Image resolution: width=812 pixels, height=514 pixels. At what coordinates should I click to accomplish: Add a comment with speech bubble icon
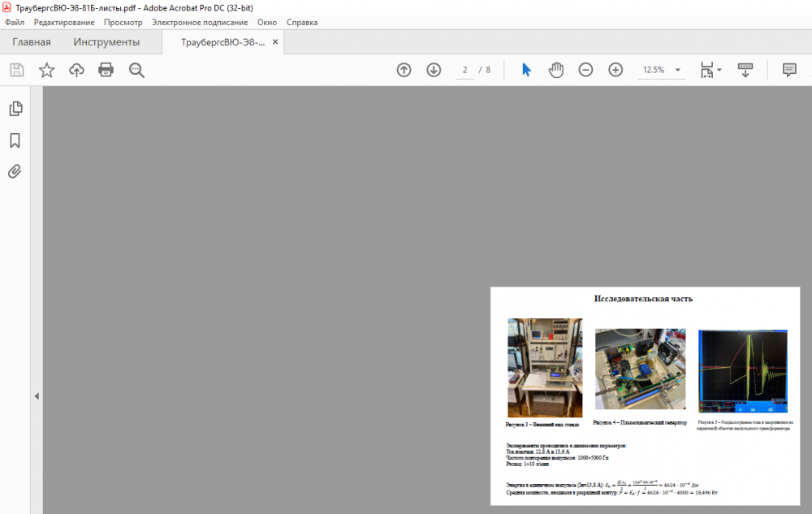(x=789, y=70)
